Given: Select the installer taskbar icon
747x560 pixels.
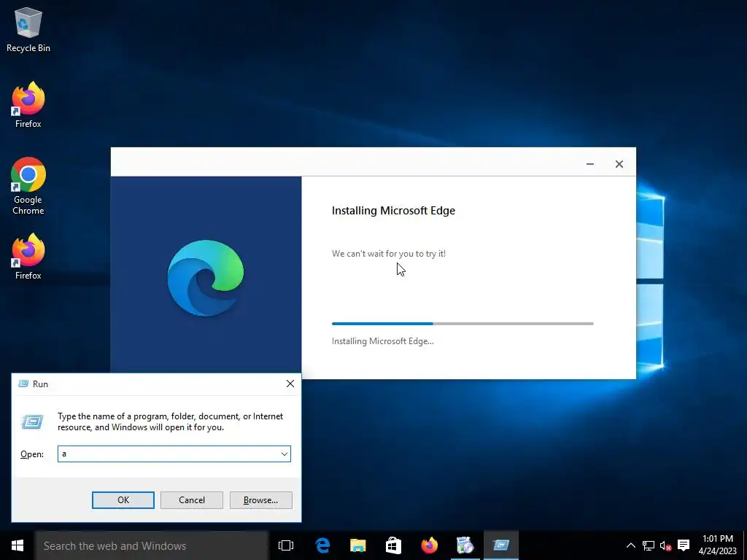Looking at the screenshot, I should [465, 545].
